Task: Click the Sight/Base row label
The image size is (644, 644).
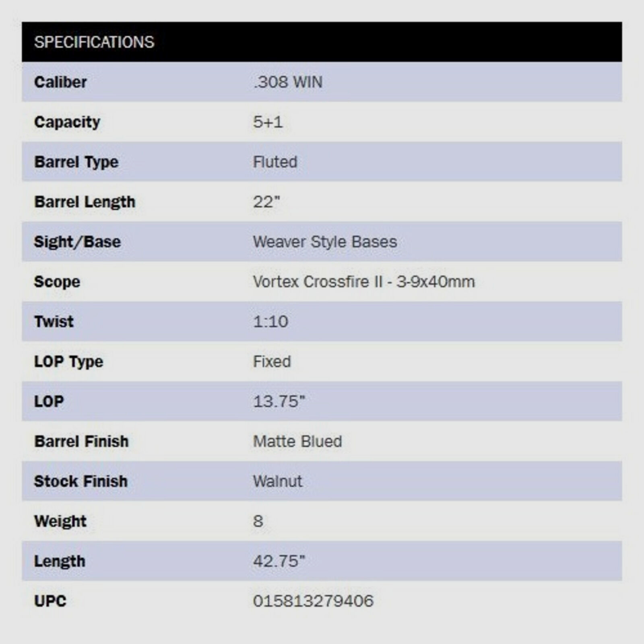Action: pos(77,242)
